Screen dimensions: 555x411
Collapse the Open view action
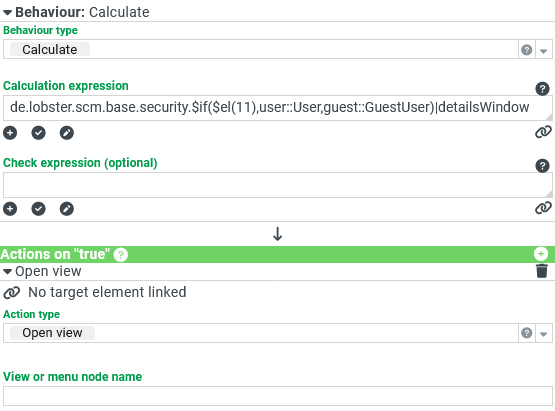click(7, 272)
